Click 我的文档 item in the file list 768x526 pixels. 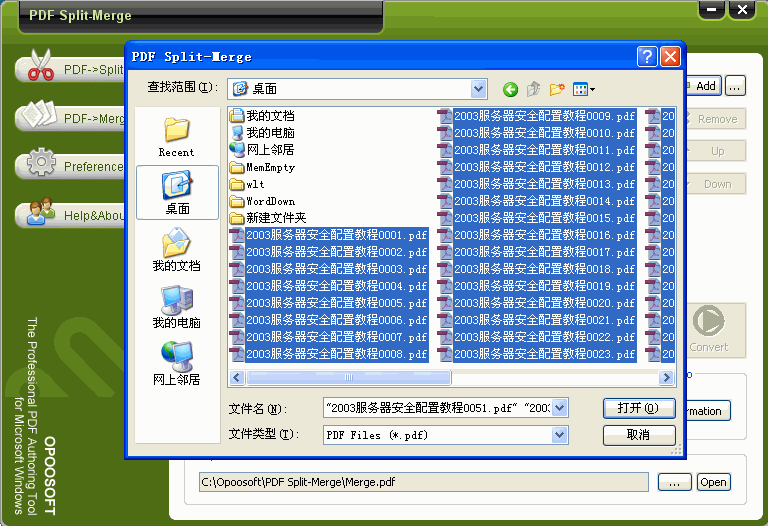click(x=262, y=116)
